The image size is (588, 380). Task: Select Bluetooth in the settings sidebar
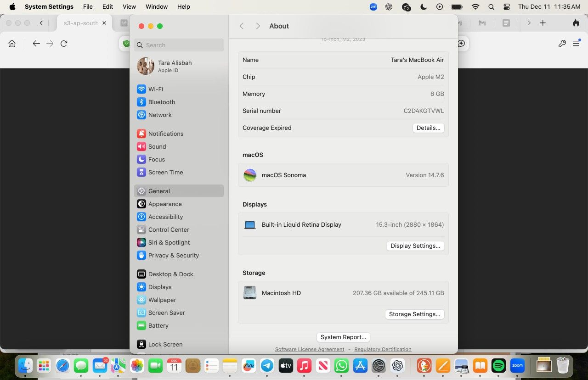pyautogui.click(x=161, y=102)
